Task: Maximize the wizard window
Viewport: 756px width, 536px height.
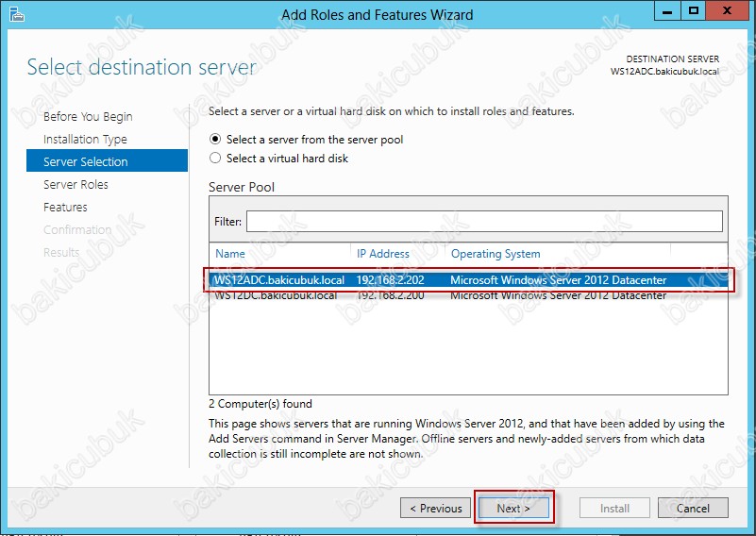Action: [x=694, y=10]
